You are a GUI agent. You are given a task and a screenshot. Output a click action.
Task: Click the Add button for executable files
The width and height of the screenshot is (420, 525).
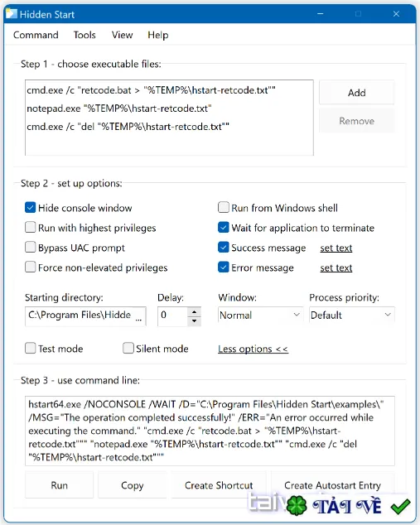coord(357,93)
